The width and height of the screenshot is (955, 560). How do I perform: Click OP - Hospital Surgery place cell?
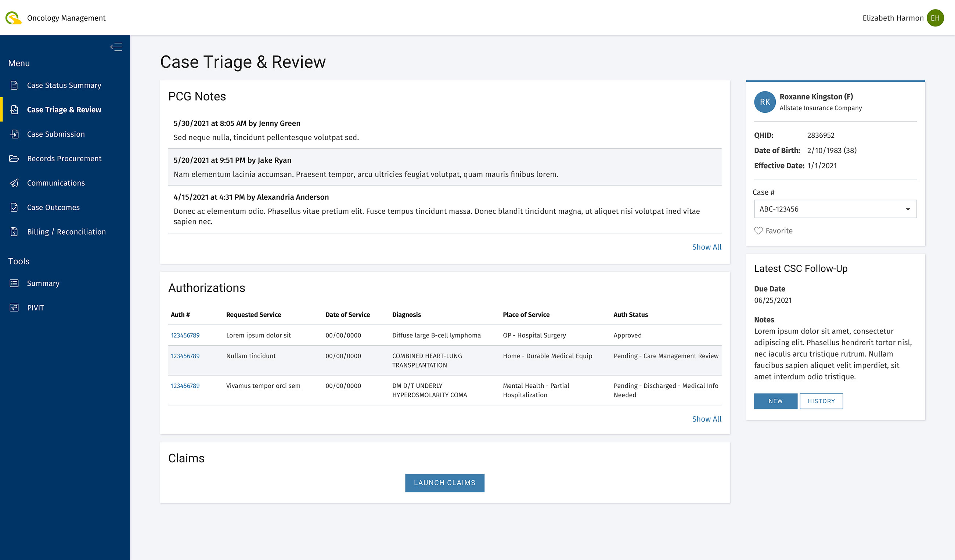click(534, 335)
